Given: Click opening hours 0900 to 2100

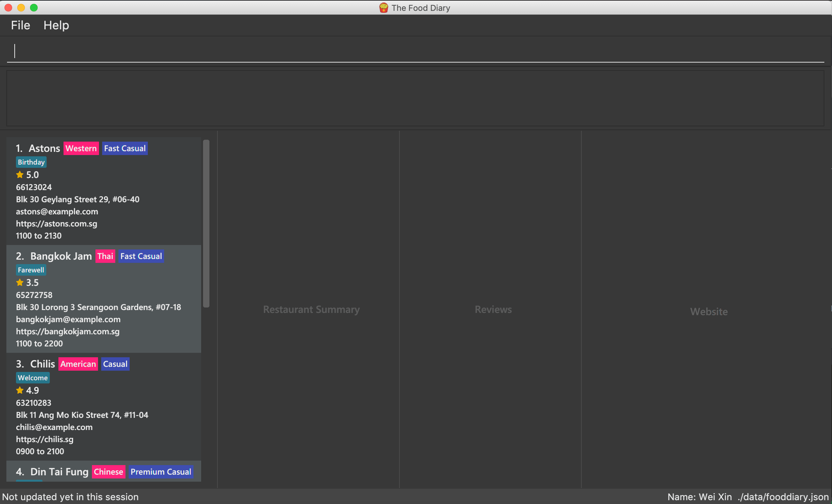Looking at the screenshot, I should [40, 451].
